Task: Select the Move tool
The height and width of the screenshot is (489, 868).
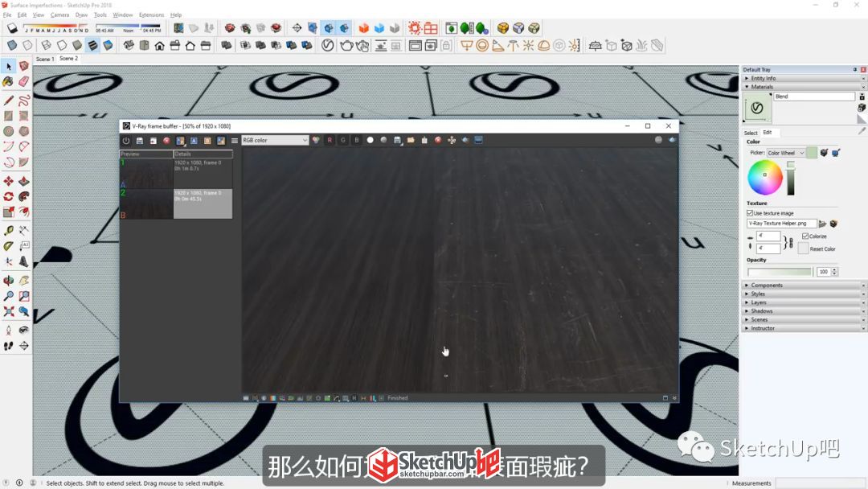Action: pyautogui.click(x=8, y=181)
